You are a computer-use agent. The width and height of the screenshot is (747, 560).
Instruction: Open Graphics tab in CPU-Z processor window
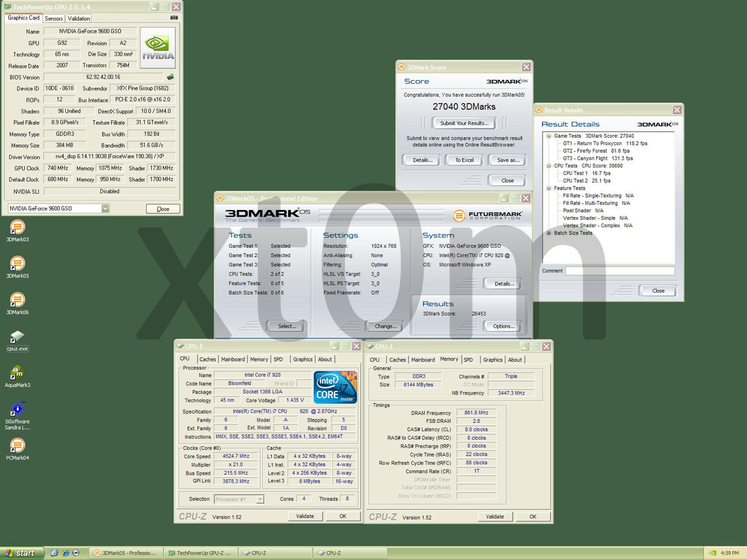click(x=303, y=359)
